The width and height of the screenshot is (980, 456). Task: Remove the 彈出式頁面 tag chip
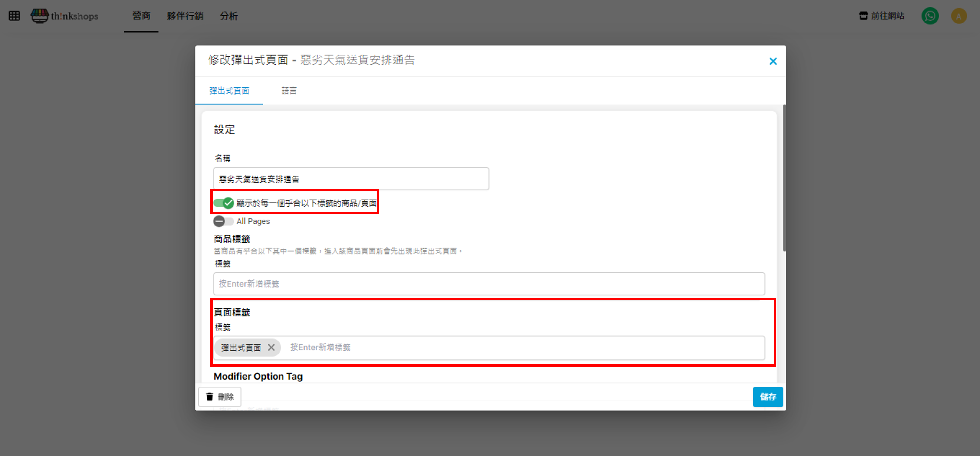(x=271, y=348)
